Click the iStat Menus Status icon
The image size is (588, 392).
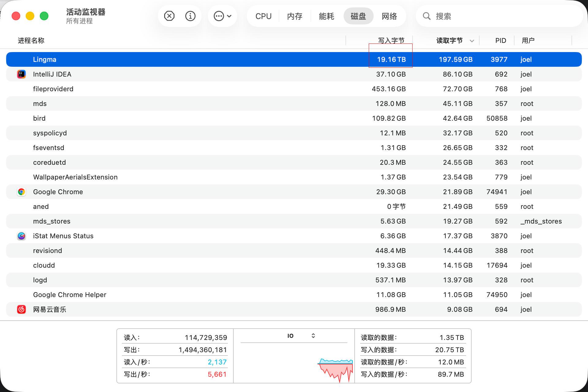point(21,236)
